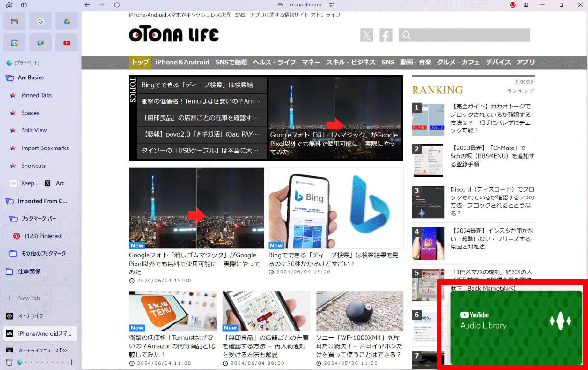
Task: Open Split View icon in title bar
Action: pos(526,5)
